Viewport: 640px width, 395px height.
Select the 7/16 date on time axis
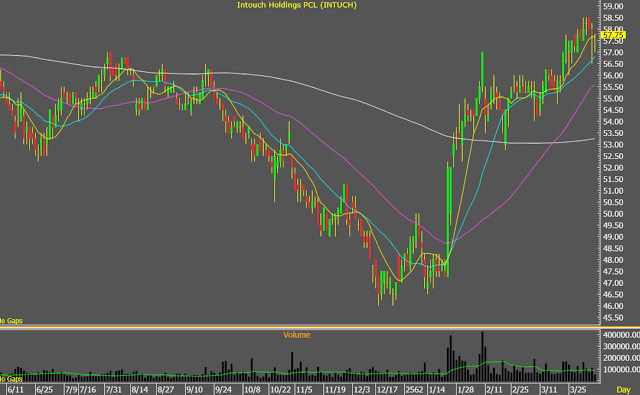[88, 390]
